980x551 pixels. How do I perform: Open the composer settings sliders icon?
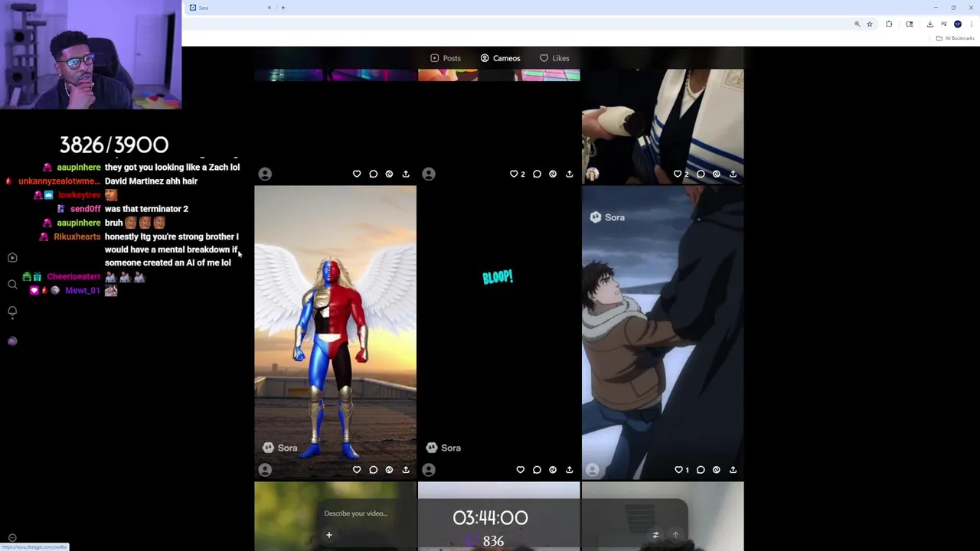(x=655, y=535)
